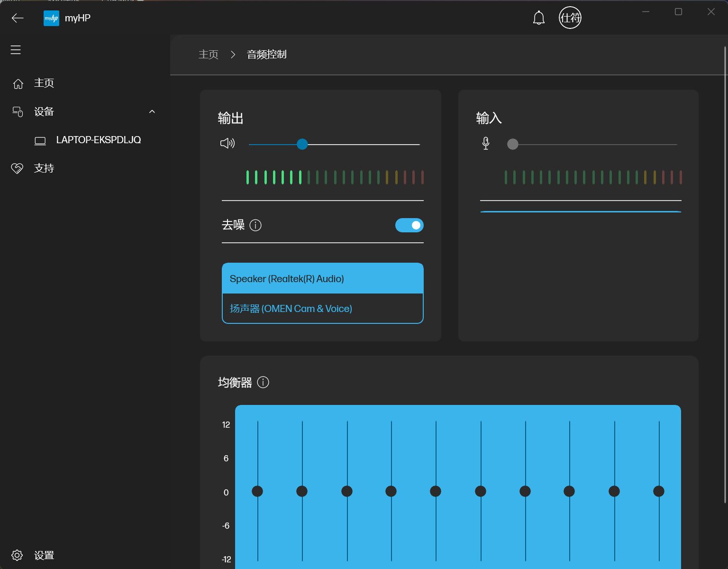
Task: Click the fourth equalizer band handle
Action: tap(391, 491)
